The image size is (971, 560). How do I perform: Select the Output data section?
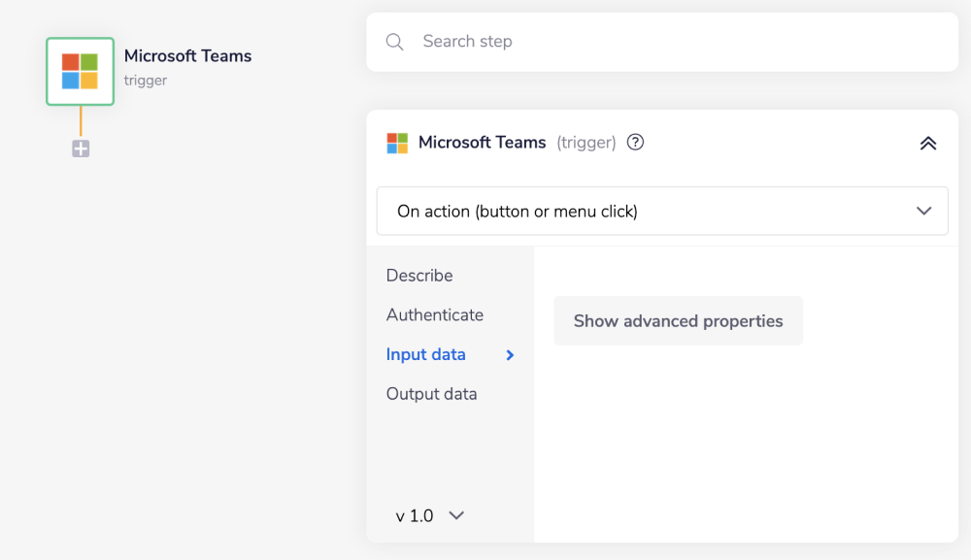(431, 393)
